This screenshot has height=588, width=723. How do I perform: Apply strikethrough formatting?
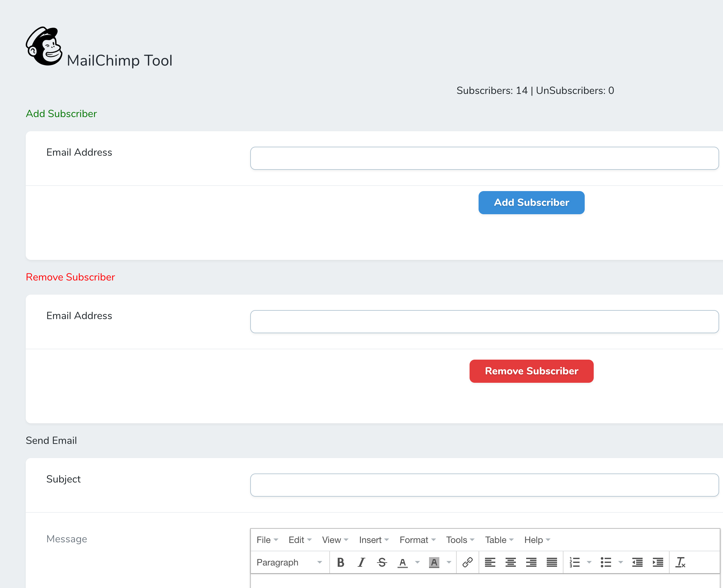pos(382,563)
